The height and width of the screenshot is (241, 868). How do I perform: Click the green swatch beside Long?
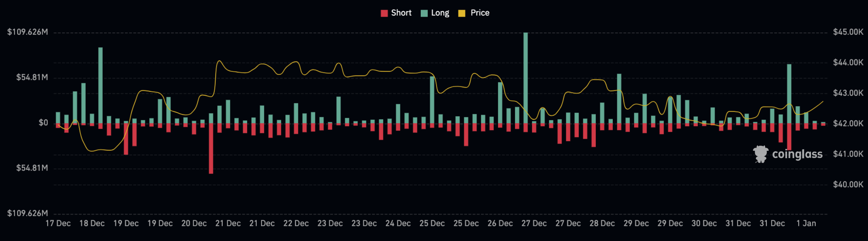tap(424, 13)
